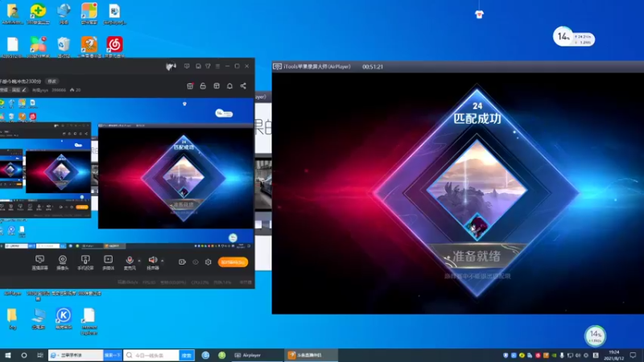
Task: Toggle the lock icon in the stream header
Action: [x=203, y=86]
